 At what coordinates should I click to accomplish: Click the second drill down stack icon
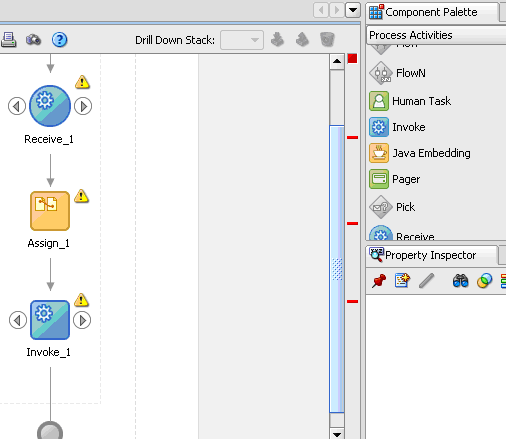click(302, 39)
